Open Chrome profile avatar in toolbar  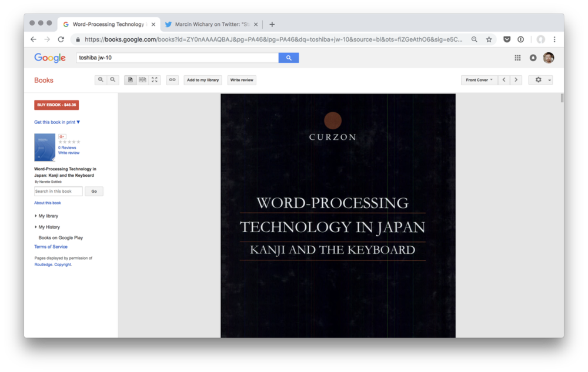point(540,39)
